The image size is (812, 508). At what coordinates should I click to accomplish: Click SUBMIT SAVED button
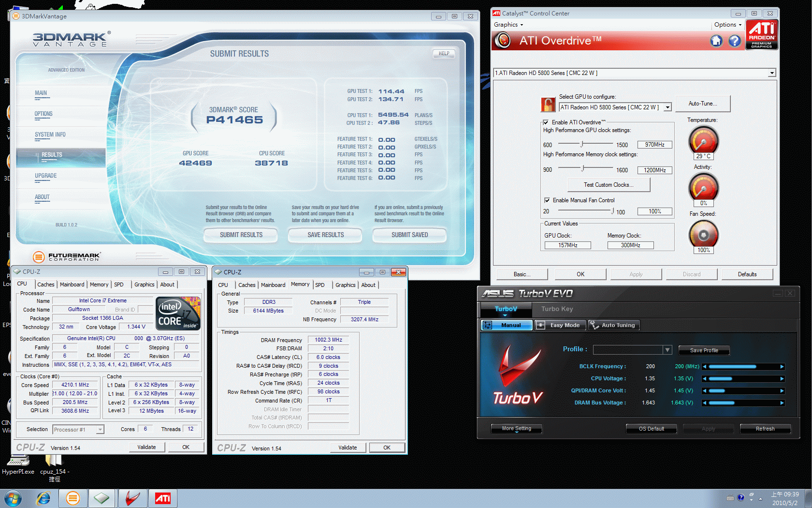(x=409, y=235)
